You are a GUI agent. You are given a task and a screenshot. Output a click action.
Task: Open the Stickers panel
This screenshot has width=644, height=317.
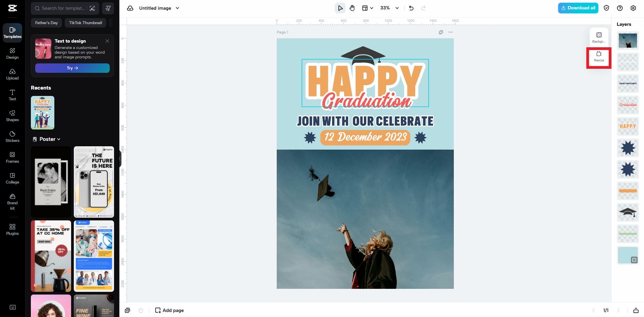pyautogui.click(x=12, y=137)
